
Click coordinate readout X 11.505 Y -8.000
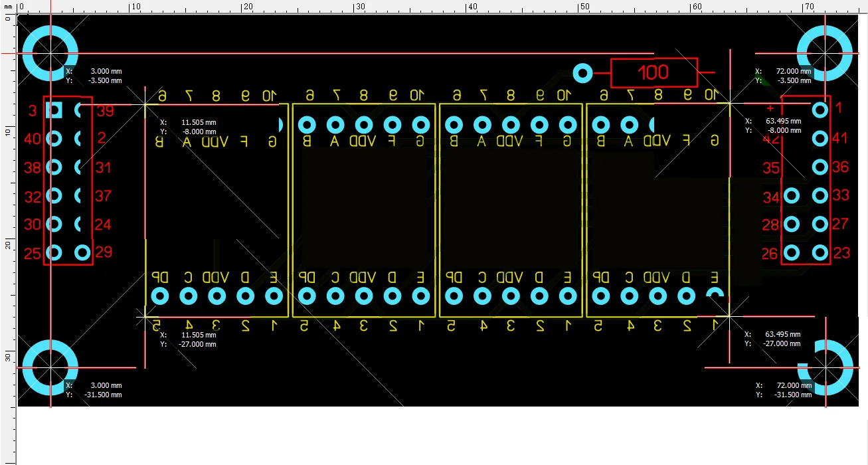(189, 127)
